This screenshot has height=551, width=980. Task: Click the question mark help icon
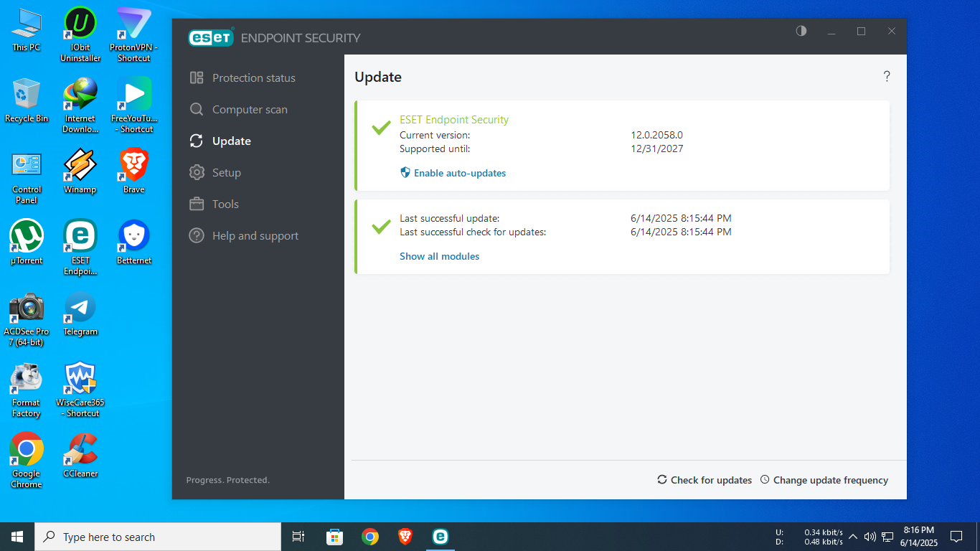pyautogui.click(x=887, y=77)
